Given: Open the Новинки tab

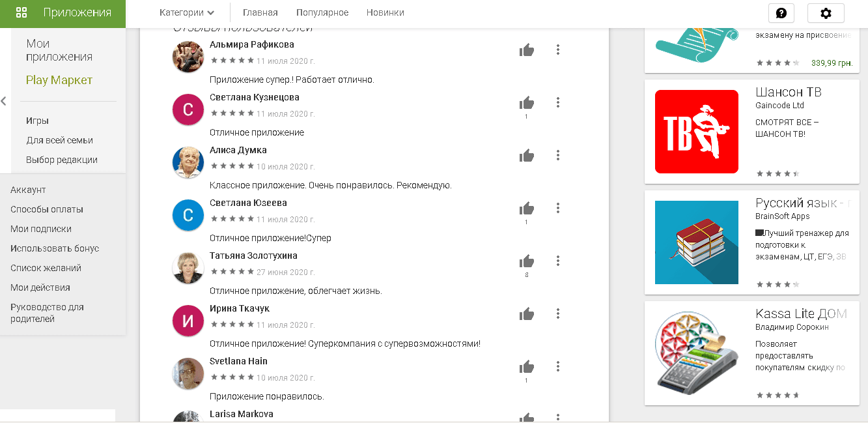Looking at the screenshot, I should pos(384,12).
